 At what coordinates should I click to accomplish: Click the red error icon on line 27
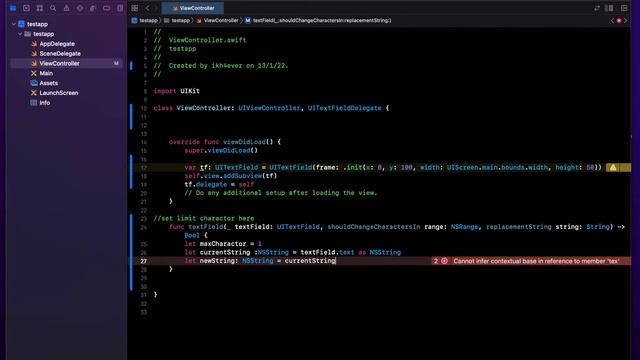(x=444, y=261)
